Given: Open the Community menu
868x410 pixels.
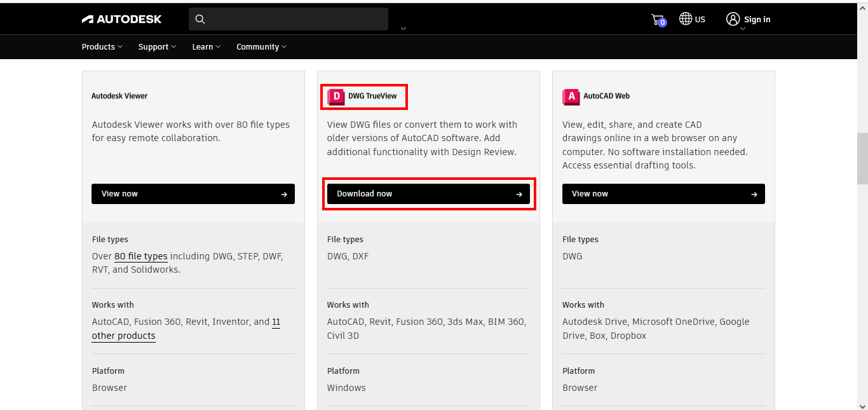Looking at the screenshot, I should (x=261, y=47).
